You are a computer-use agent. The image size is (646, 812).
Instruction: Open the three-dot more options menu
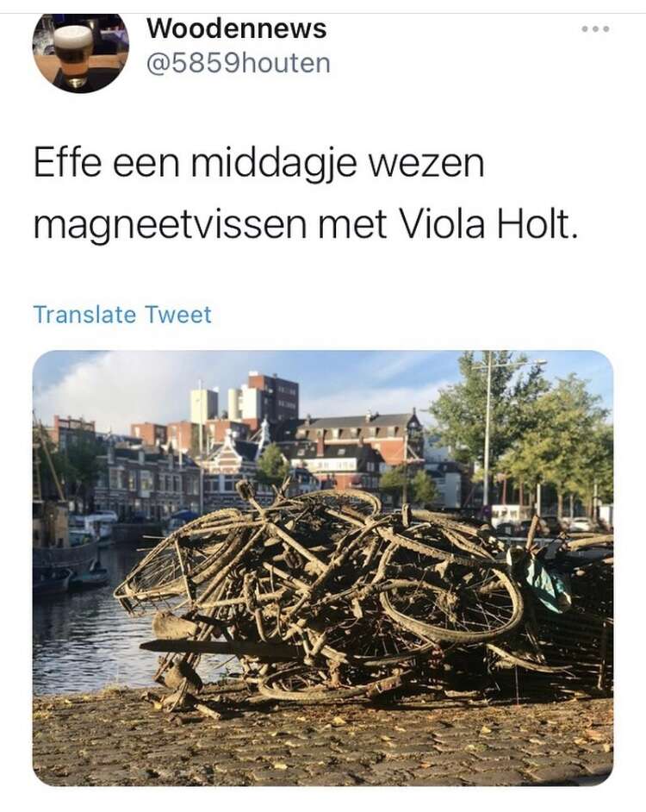[595, 29]
